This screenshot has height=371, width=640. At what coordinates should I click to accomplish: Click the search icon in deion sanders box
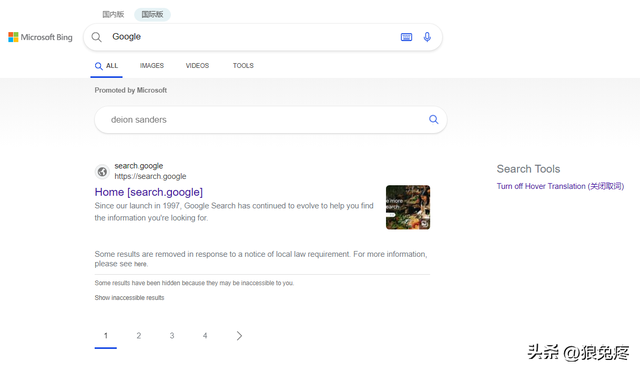[433, 120]
